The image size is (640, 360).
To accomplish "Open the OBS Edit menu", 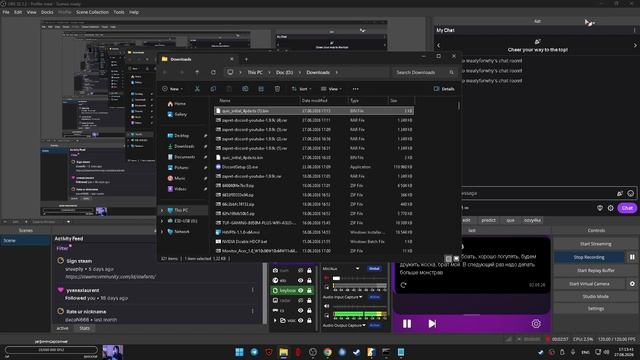I will click(x=18, y=12).
